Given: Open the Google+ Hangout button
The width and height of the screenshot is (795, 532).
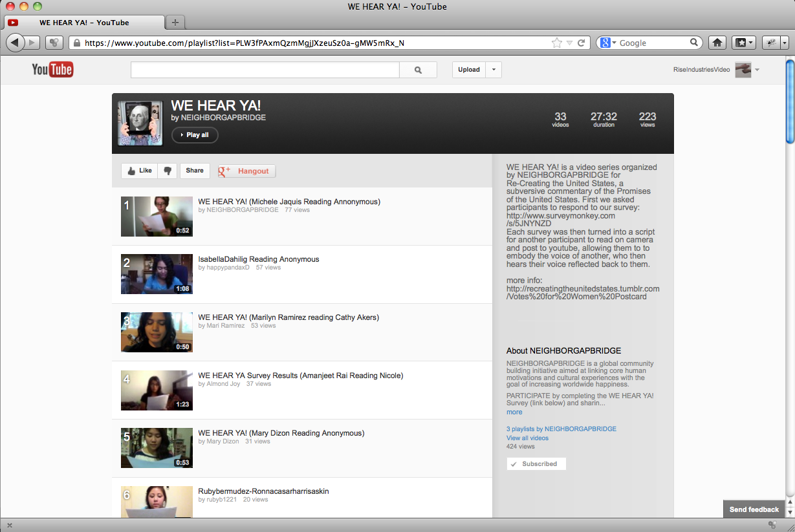Looking at the screenshot, I should point(247,171).
